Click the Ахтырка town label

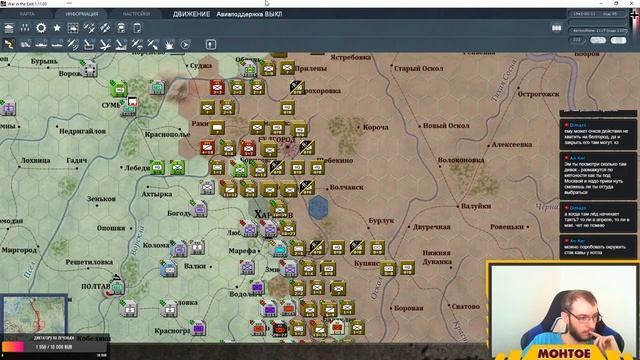pyautogui.click(x=157, y=194)
